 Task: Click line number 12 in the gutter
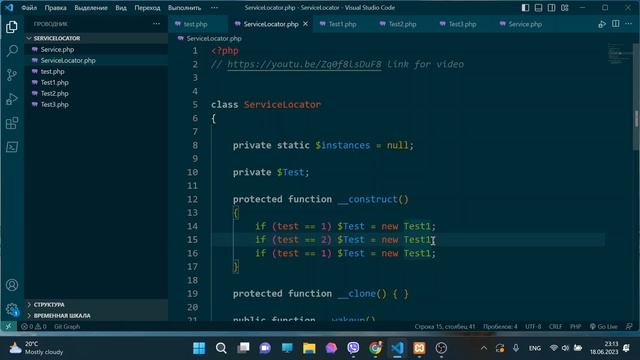click(x=192, y=199)
